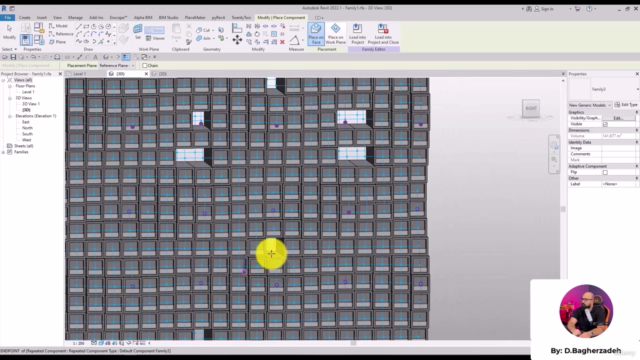This screenshot has width=640, height=360.
Task: Click the Visibility/Graphics Edit button
Action: (618, 118)
